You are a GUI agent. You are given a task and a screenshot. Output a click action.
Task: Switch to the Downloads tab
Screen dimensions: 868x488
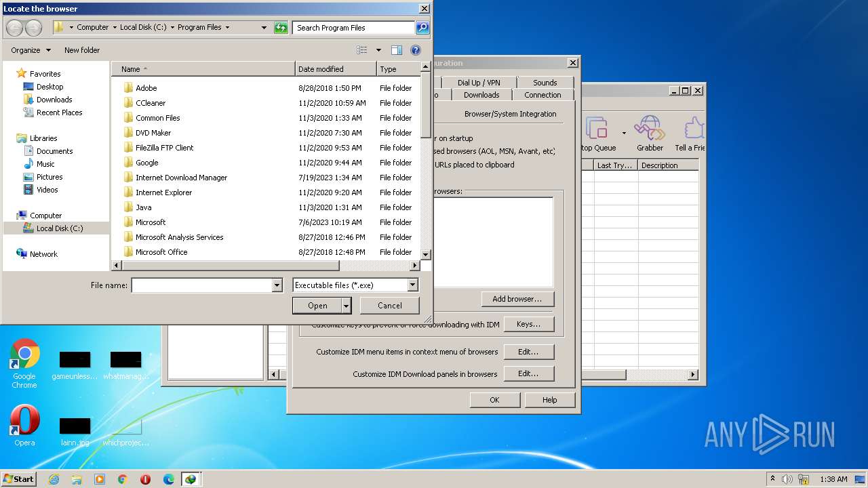click(x=481, y=95)
